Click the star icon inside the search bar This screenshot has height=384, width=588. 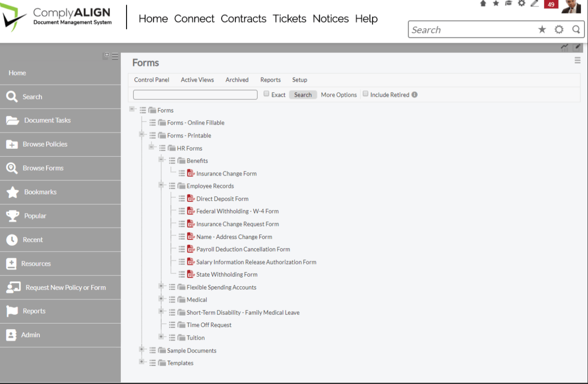[542, 29]
